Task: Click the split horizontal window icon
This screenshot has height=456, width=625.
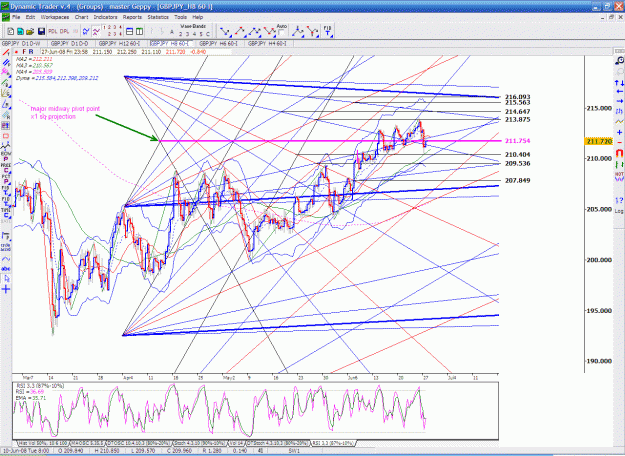Action: click(130, 31)
